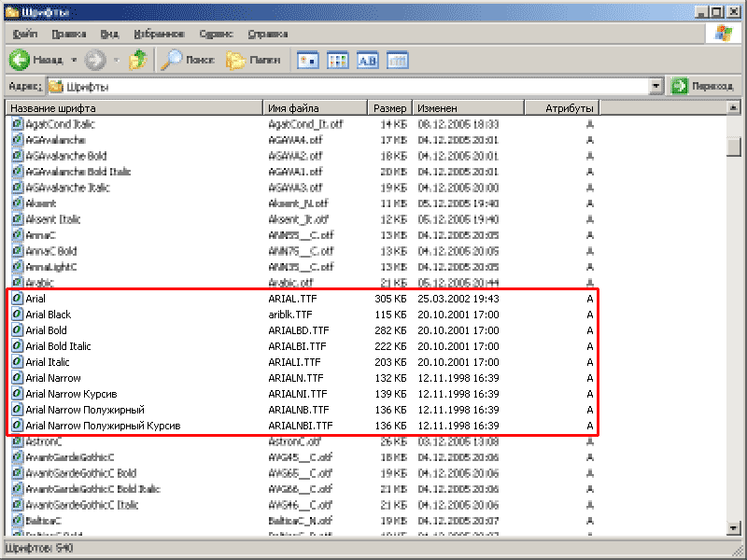Screen dimensions: 747x560
Task: Click the grey Forward arrow icon
Action: click(x=95, y=60)
